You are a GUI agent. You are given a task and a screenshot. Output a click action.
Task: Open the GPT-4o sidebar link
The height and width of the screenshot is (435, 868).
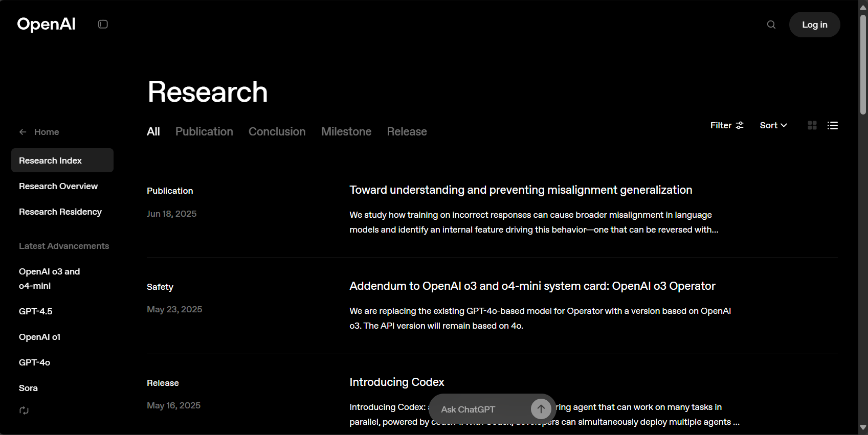coord(34,362)
